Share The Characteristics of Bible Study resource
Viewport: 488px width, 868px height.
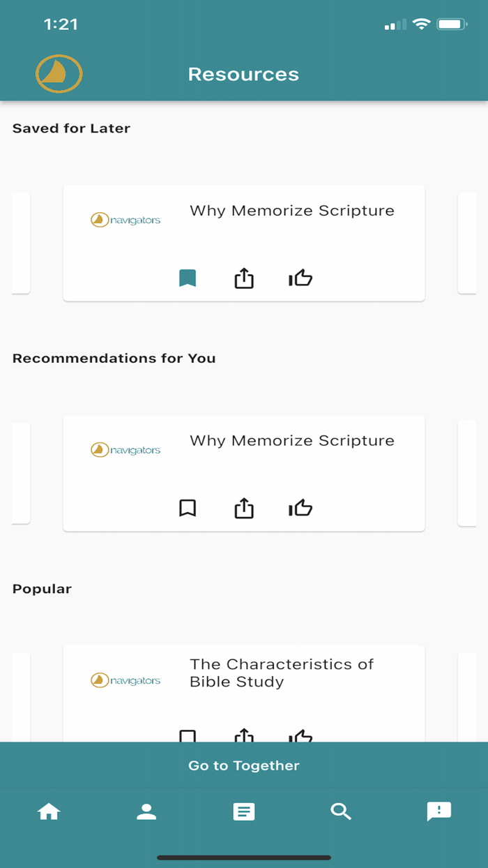[x=243, y=736]
